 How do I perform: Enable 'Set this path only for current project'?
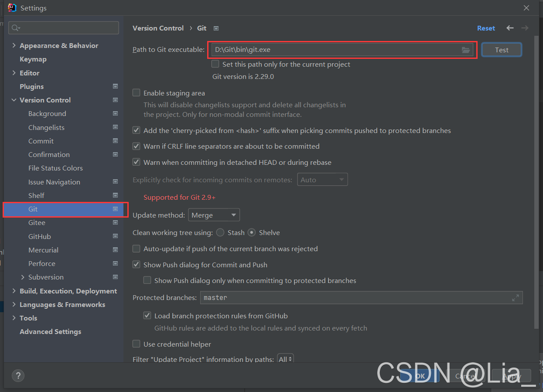[x=215, y=64]
